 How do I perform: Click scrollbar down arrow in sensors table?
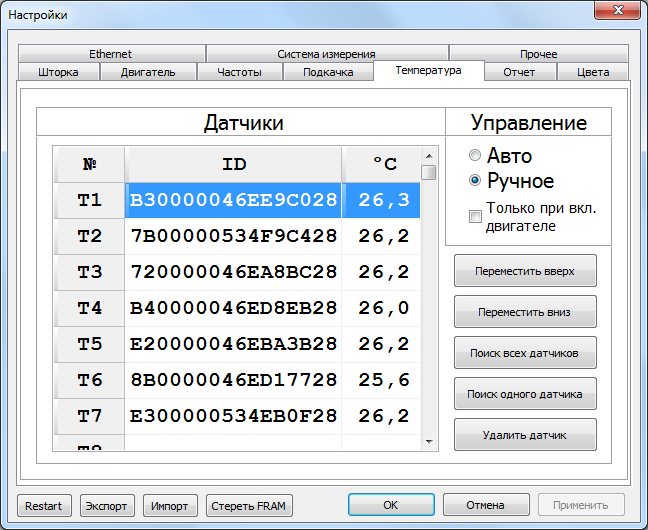coord(429,442)
